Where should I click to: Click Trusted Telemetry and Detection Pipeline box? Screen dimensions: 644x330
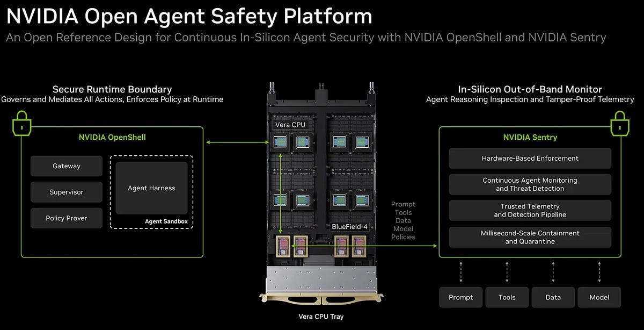click(x=530, y=210)
